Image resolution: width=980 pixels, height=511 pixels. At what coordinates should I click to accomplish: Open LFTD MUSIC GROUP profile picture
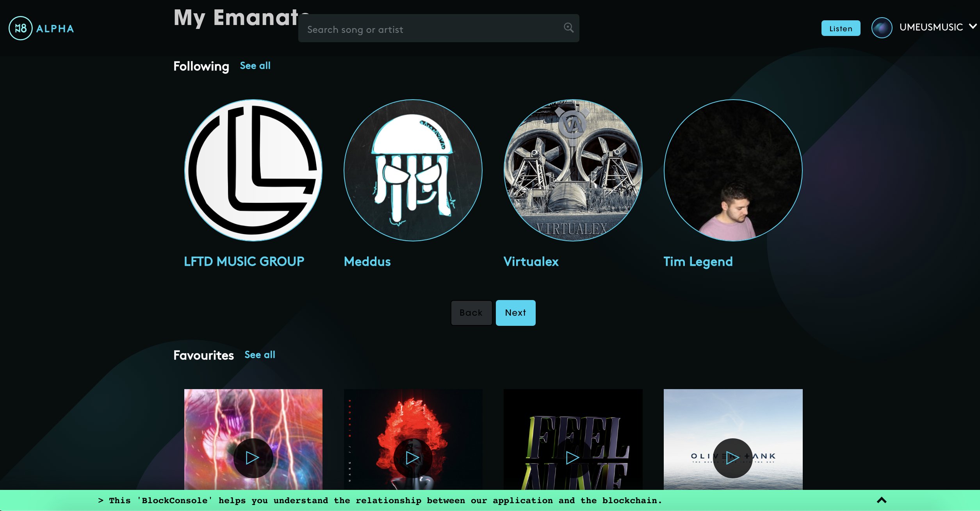coord(253,170)
